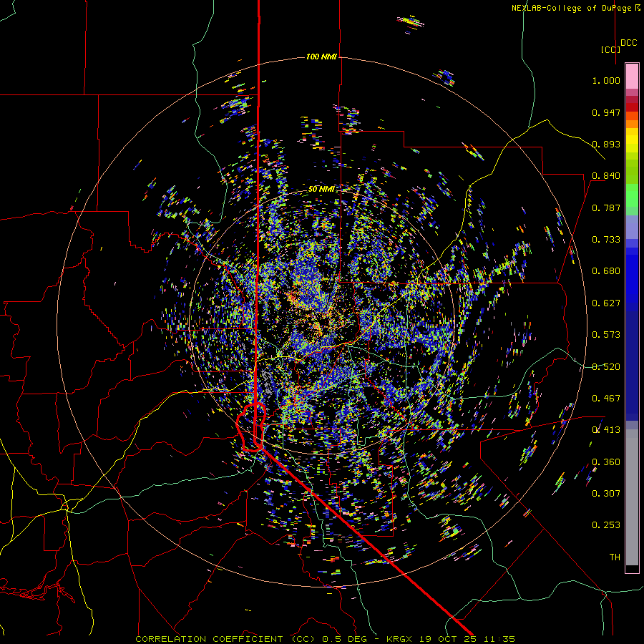Select the 0.253 scale value

[x=606, y=525]
